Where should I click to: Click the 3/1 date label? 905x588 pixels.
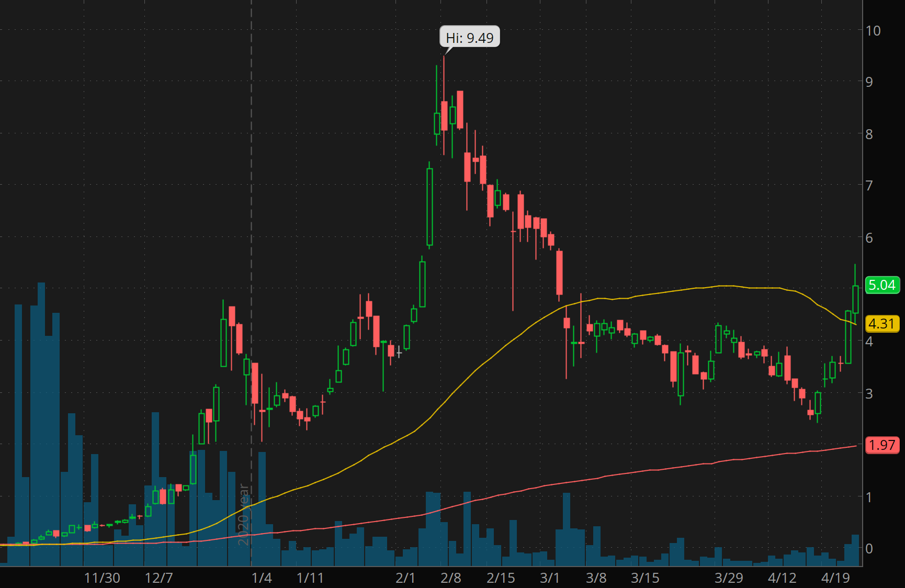[x=549, y=578]
